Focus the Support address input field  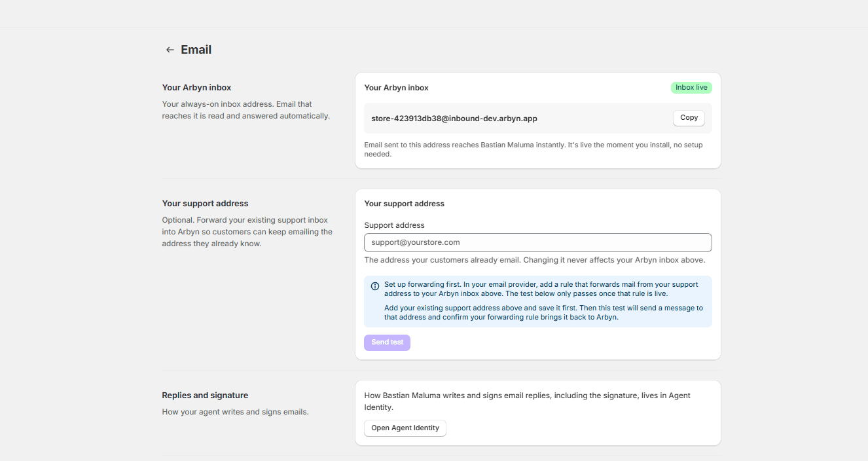click(537, 242)
